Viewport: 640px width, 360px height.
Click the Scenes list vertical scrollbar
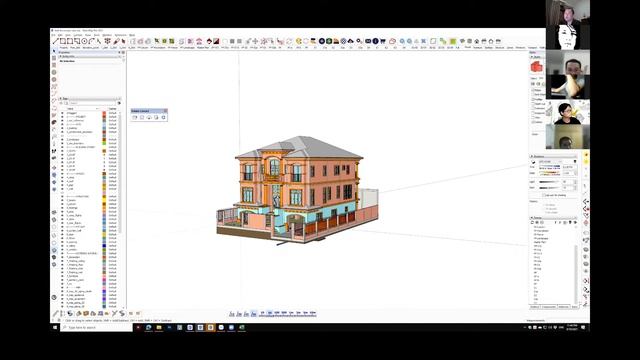(576, 274)
